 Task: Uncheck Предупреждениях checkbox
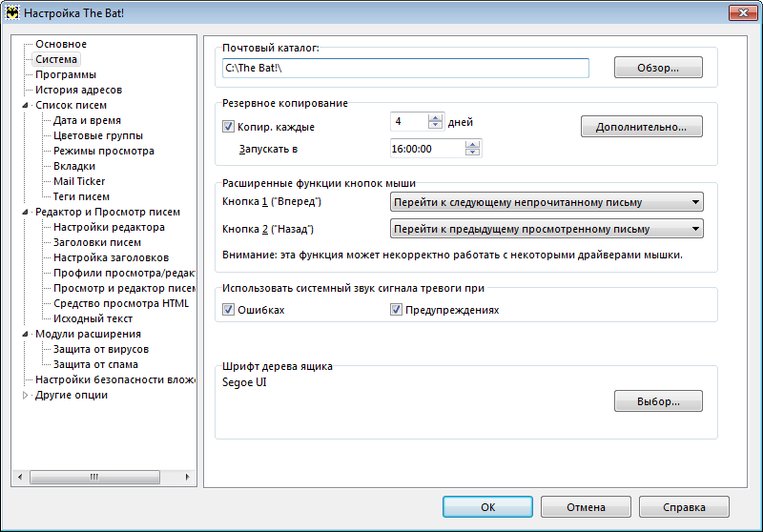pos(396,310)
